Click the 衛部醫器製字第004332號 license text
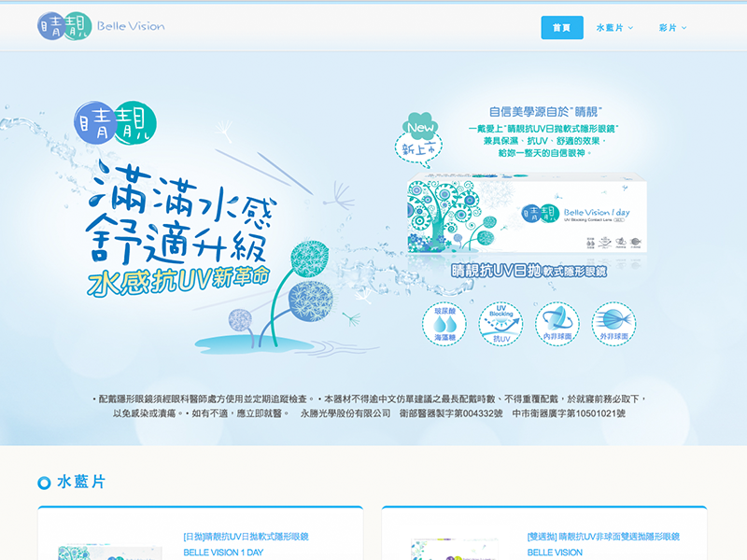 pos(451,413)
